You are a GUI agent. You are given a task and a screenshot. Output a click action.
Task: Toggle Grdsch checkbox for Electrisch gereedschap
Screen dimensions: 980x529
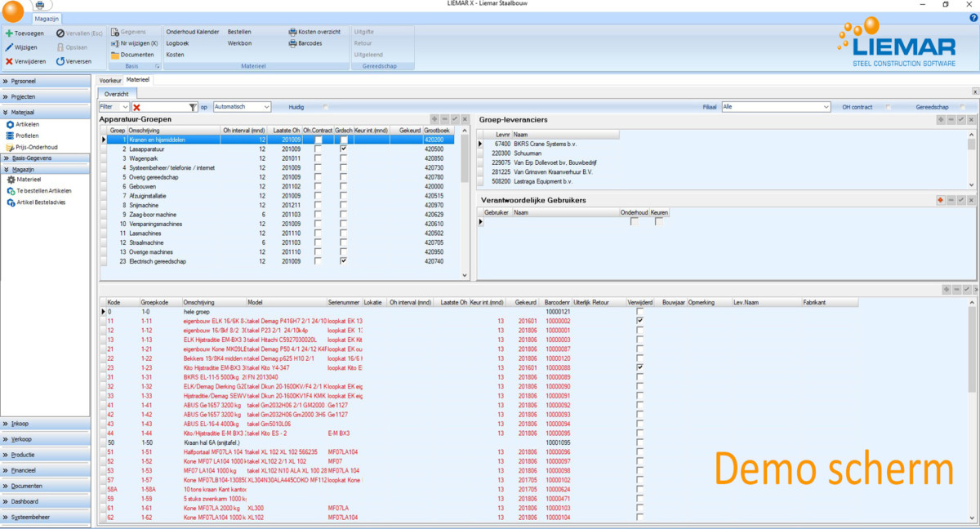coord(344,260)
